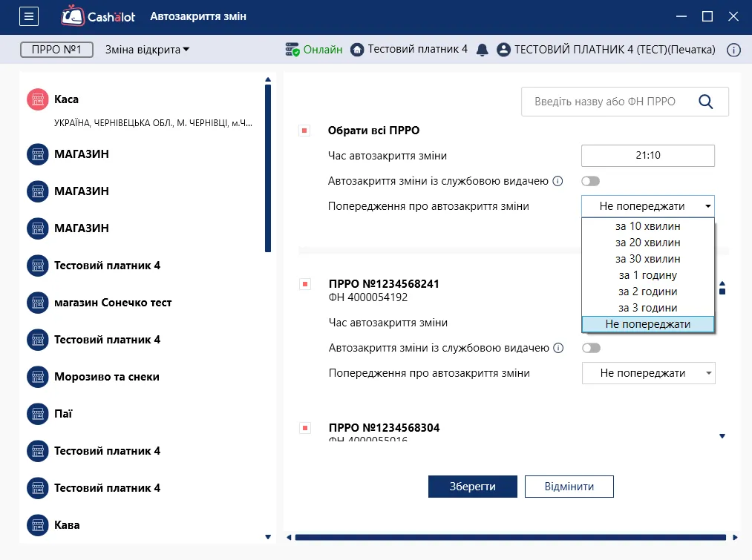Click left list scrollbar up arrow
The width and height of the screenshot is (752, 560).
click(268, 79)
